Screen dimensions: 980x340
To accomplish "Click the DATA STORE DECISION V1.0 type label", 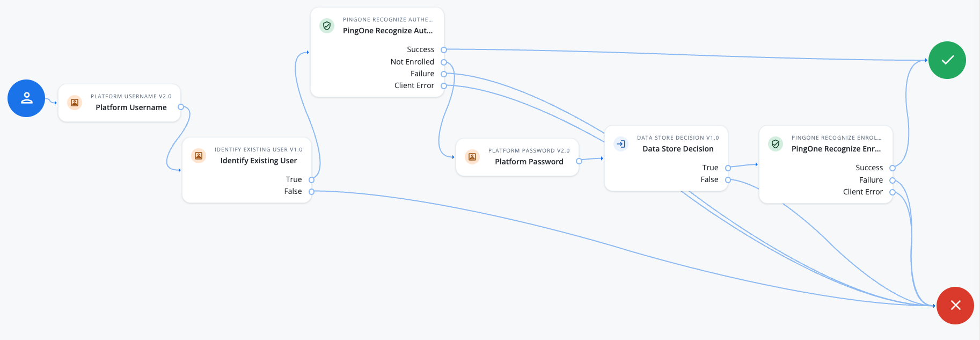I will point(678,138).
